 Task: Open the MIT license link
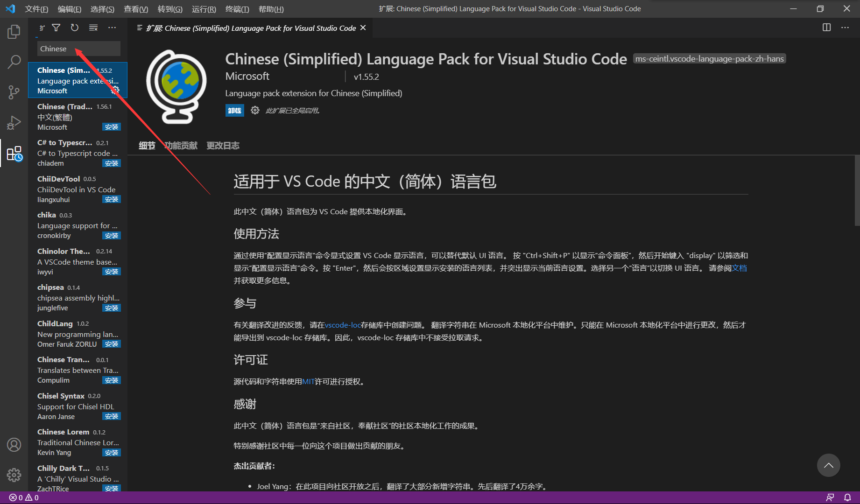pos(308,381)
